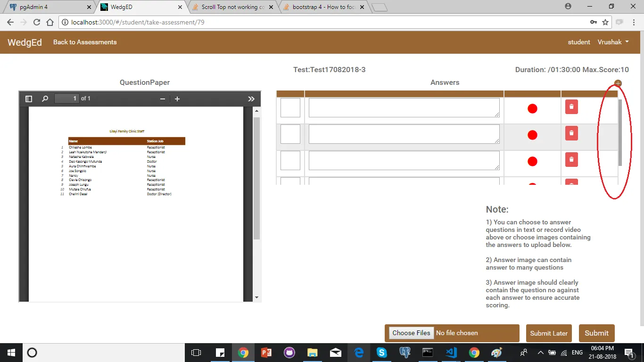This screenshot has height=362, width=644.
Task: Click the WedgEd brand logo link
Action: pyautogui.click(x=25, y=42)
